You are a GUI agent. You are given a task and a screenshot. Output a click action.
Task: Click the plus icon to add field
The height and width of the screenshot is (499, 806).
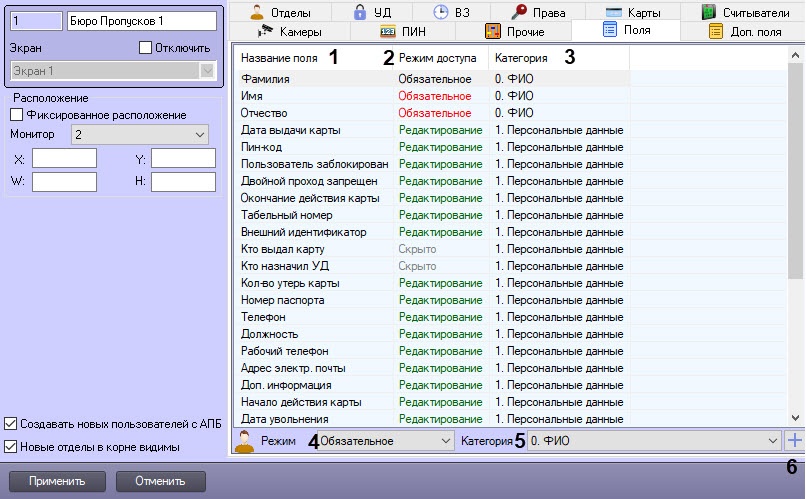point(795,440)
